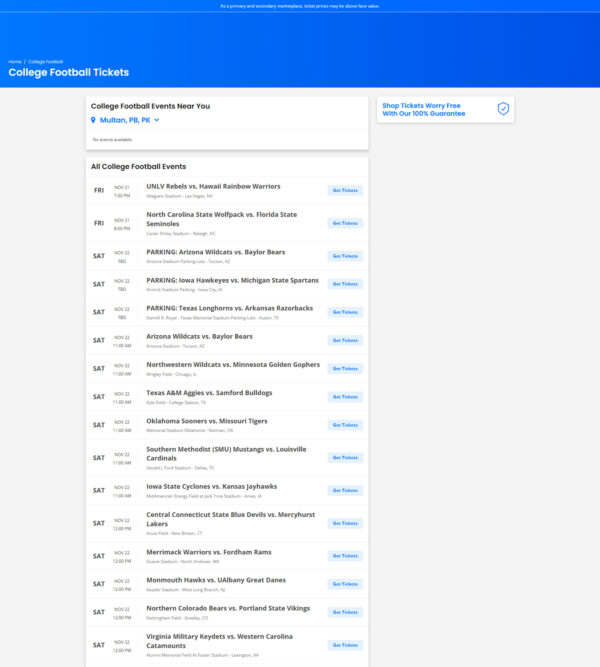Click the No events available message
The width and height of the screenshot is (600, 667).
(x=112, y=140)
